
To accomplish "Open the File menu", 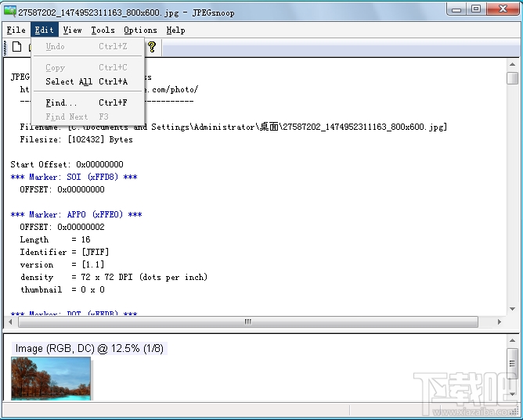I will pos(16,30).
